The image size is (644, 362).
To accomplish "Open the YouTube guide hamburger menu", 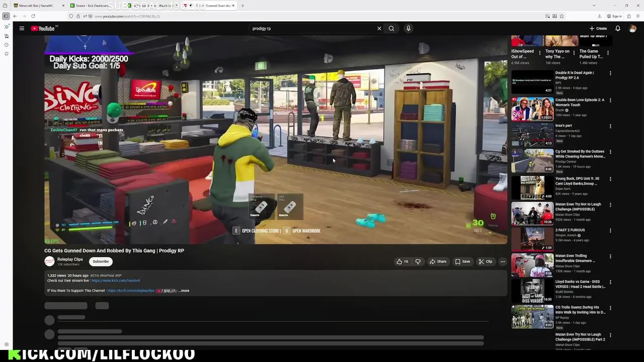I will point(22,29).
